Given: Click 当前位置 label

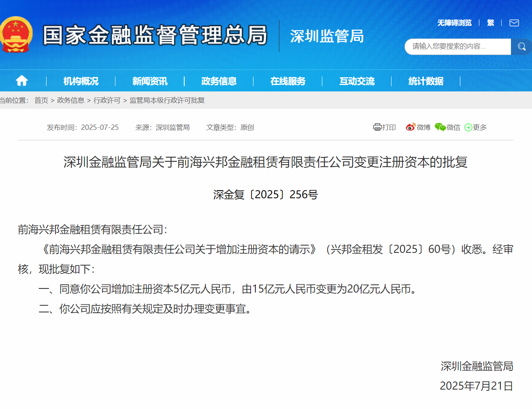Looking at the screenshot, I should click(14, 100).
